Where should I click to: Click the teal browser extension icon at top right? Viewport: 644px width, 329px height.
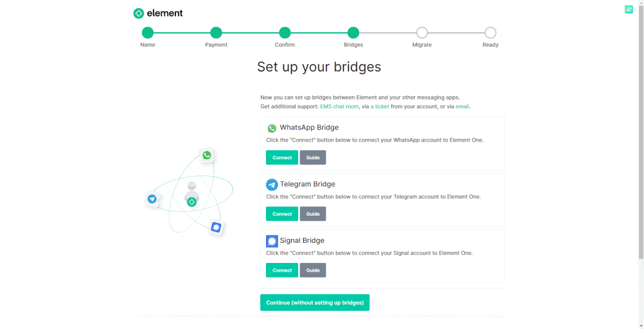628,9
